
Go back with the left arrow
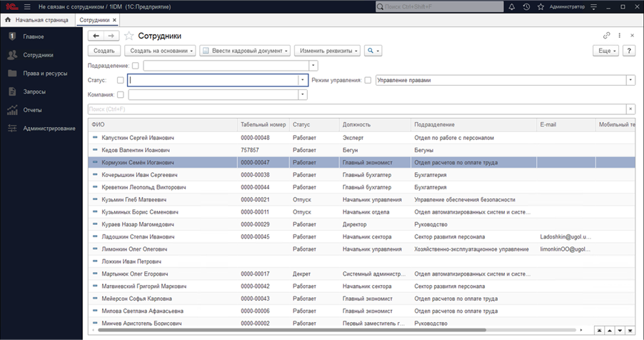96,36
